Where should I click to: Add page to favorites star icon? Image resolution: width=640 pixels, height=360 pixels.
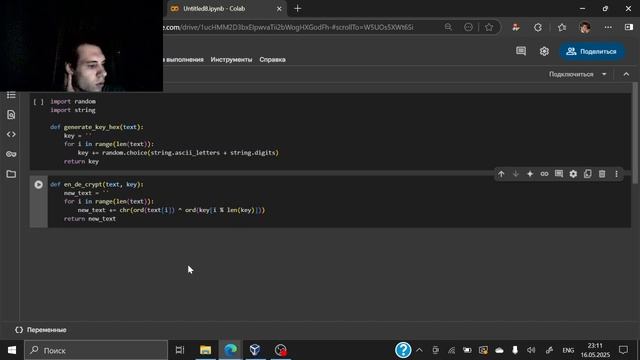tap(489, 27)
